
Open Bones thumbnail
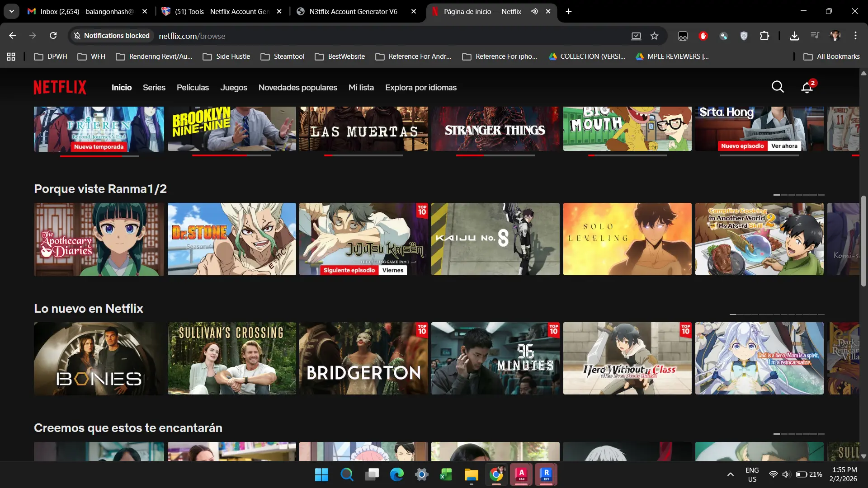pyautogui.click(x=99, y=358)
